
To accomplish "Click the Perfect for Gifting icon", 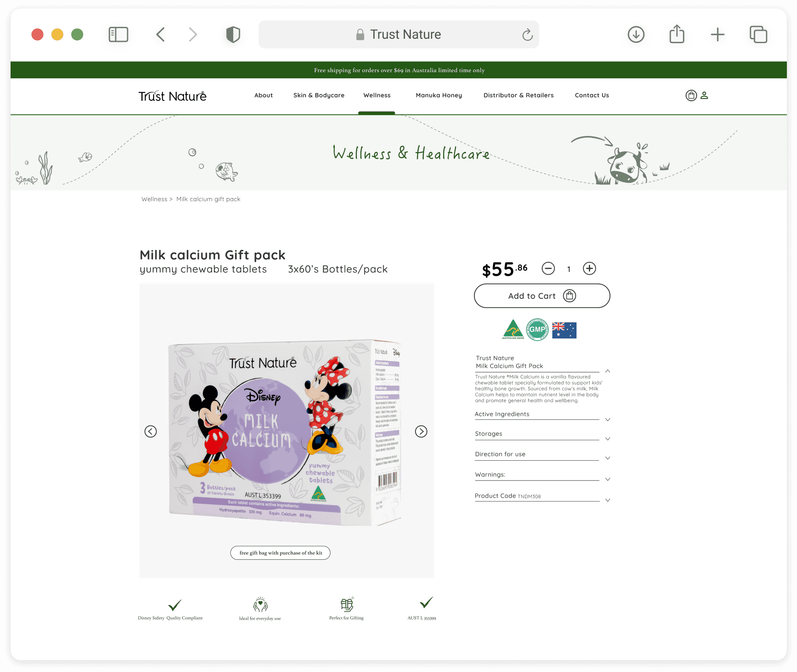I will tap(347, 605).
